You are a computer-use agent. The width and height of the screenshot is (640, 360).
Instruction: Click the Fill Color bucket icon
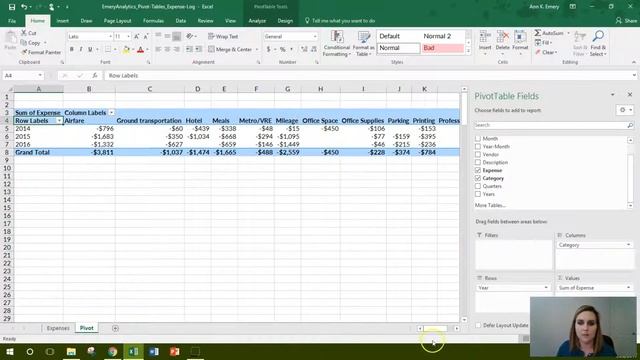coord(126,50)
